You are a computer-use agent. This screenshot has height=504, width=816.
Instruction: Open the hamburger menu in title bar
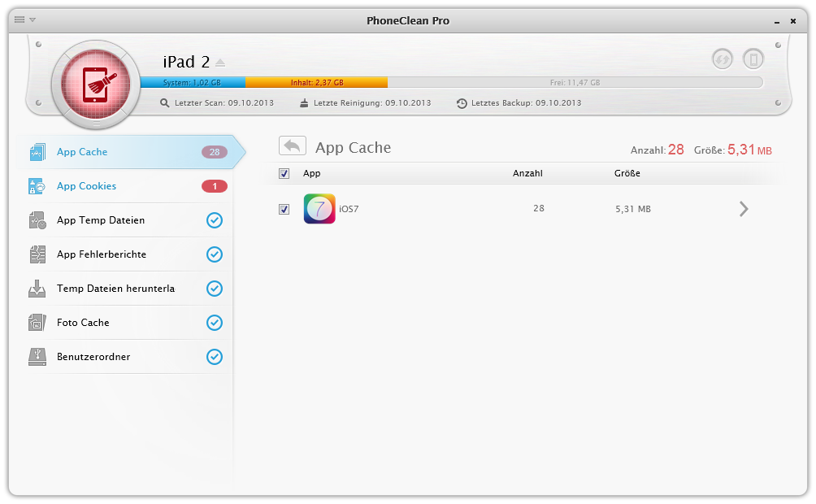(x=20, y=20)
